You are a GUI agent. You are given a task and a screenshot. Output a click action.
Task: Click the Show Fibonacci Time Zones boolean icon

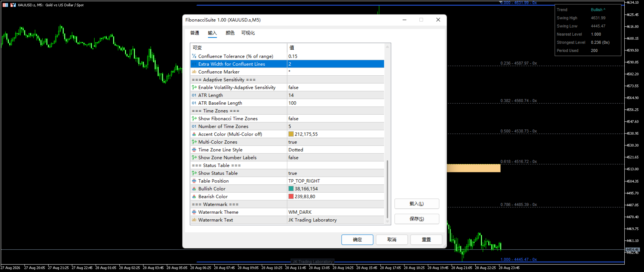coord(194,118)
